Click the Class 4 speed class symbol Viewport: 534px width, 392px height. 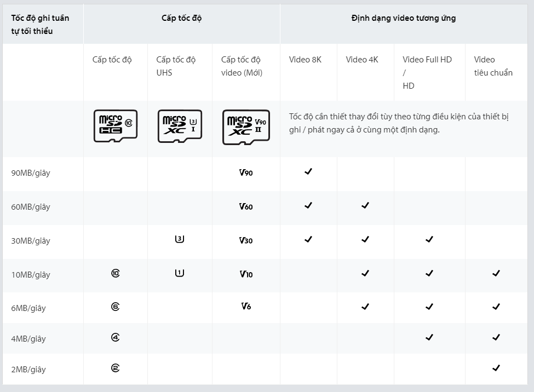pos(116,337)
